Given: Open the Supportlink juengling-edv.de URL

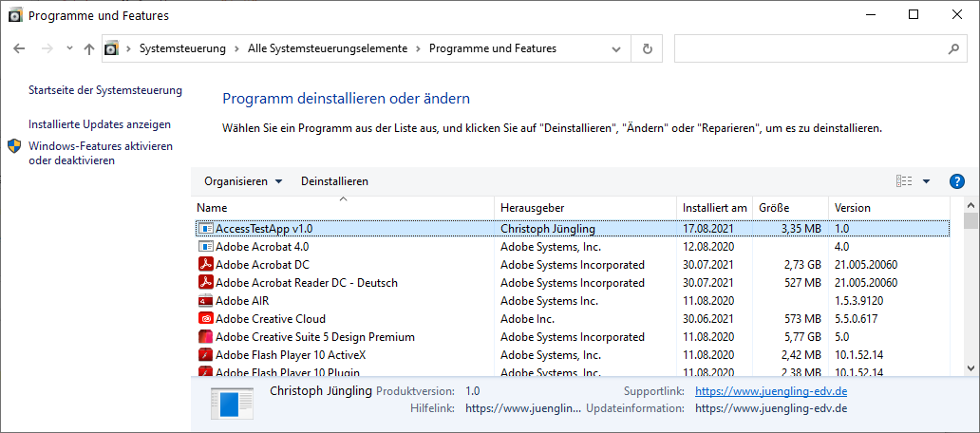Looking at the screenshot, I should (771, 392).
